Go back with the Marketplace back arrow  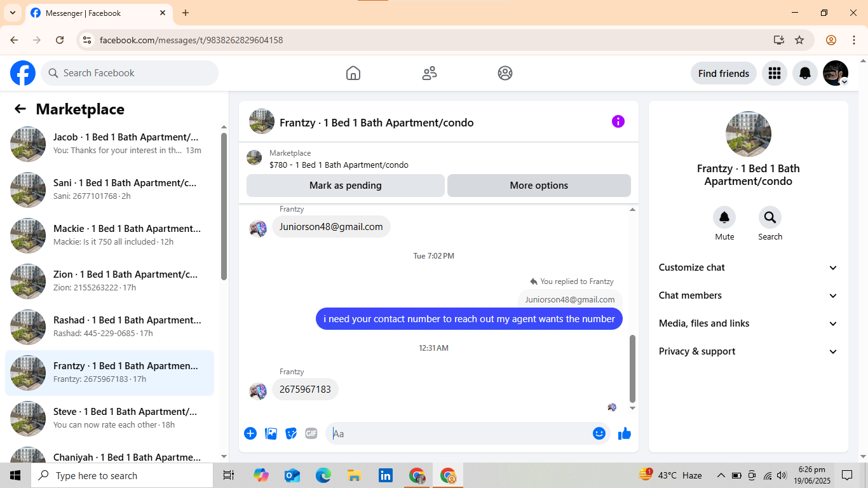coord(20,109)
